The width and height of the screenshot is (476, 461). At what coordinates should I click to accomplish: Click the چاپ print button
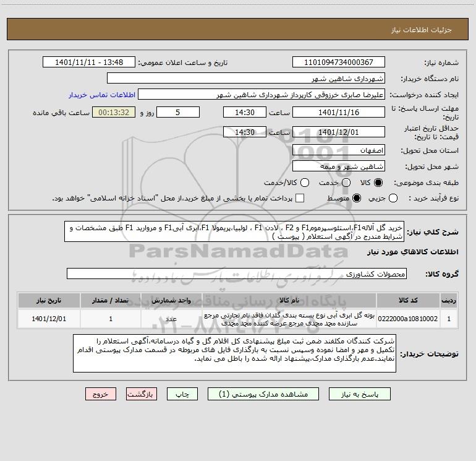click(182, 394)
